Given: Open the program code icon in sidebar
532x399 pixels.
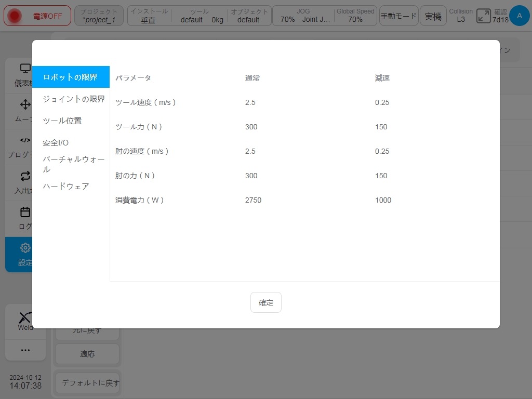Looking at the screenshot, I should point(25,140).
